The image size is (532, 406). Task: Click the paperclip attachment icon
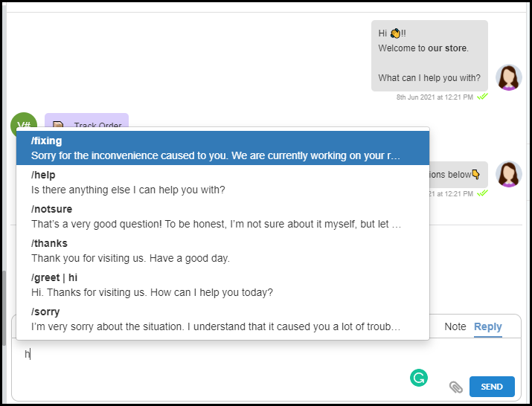pos(455,387)
